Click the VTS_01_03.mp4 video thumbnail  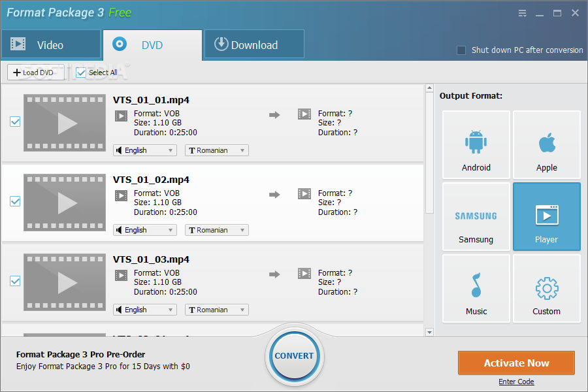tap(65, 282)
